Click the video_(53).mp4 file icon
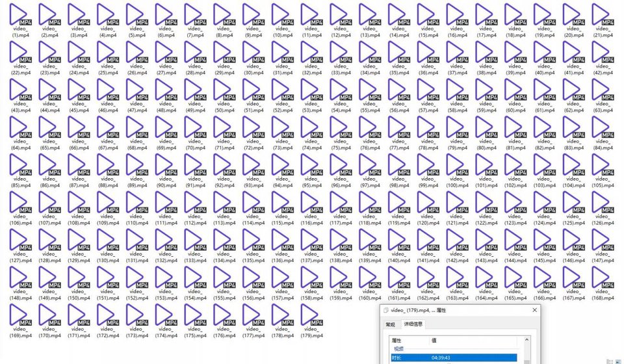The width and height of the screenshot is (624, 364). coord(311,90)
